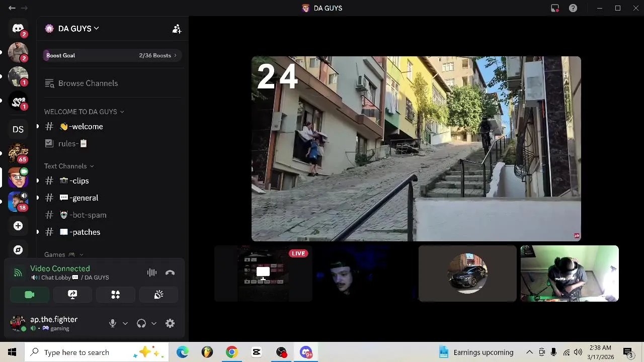This screenshot has height=362, width=644.
Task: Open Google Chrome from taskbar
Action: pos(232,352)
